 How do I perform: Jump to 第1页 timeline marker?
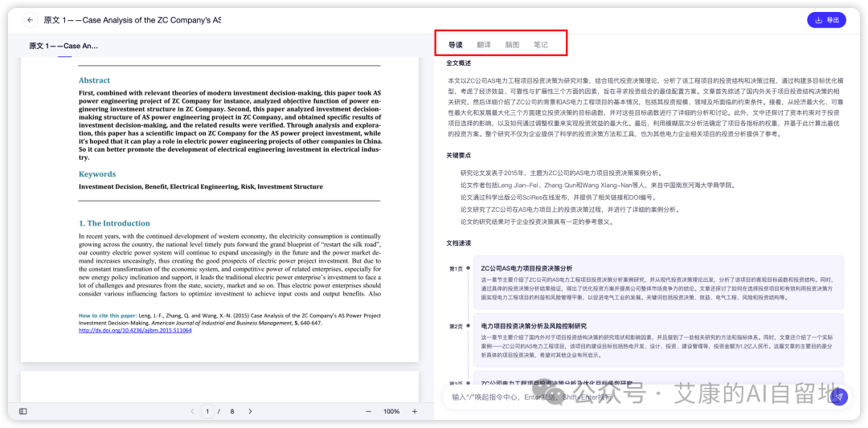pyautogui.click(x=455, y=269)
